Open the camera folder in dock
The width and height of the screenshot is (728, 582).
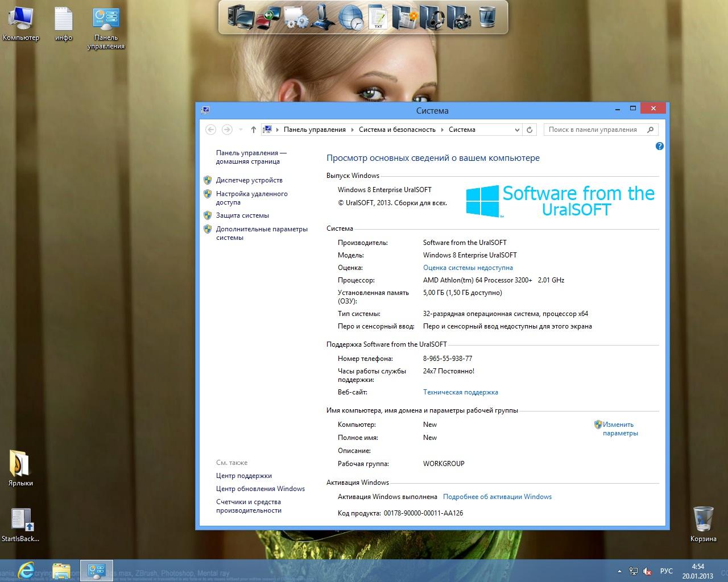(459, 17)
